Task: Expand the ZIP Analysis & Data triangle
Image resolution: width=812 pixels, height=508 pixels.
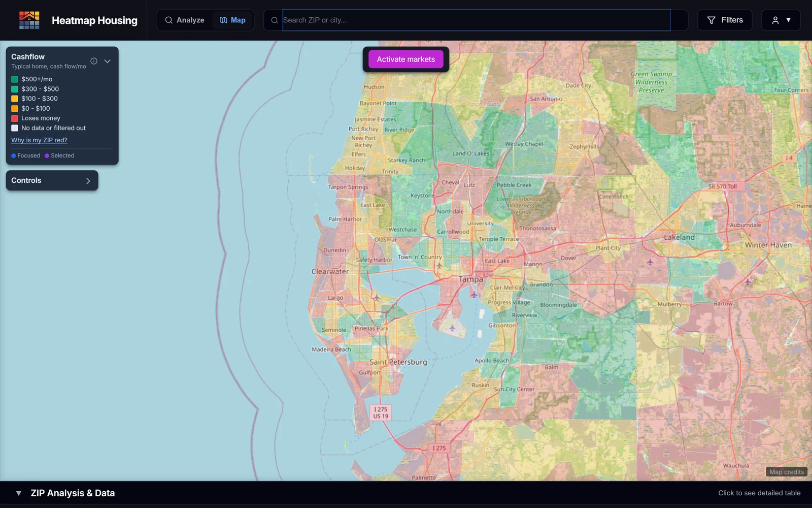Action: [x=19, y=493]
